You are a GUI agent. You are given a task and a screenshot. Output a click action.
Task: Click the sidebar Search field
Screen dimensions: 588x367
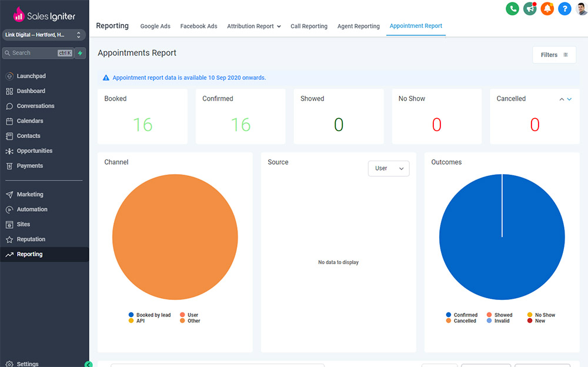tap(38, 53)
